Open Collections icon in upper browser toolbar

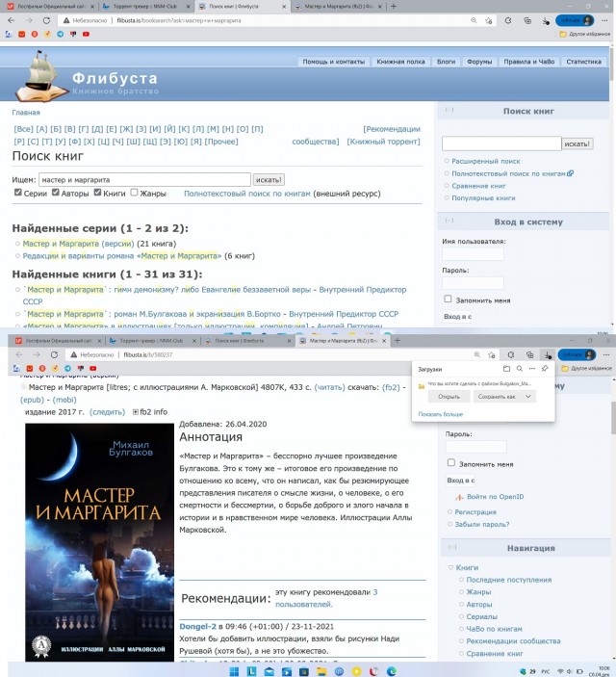click(527, 20)
